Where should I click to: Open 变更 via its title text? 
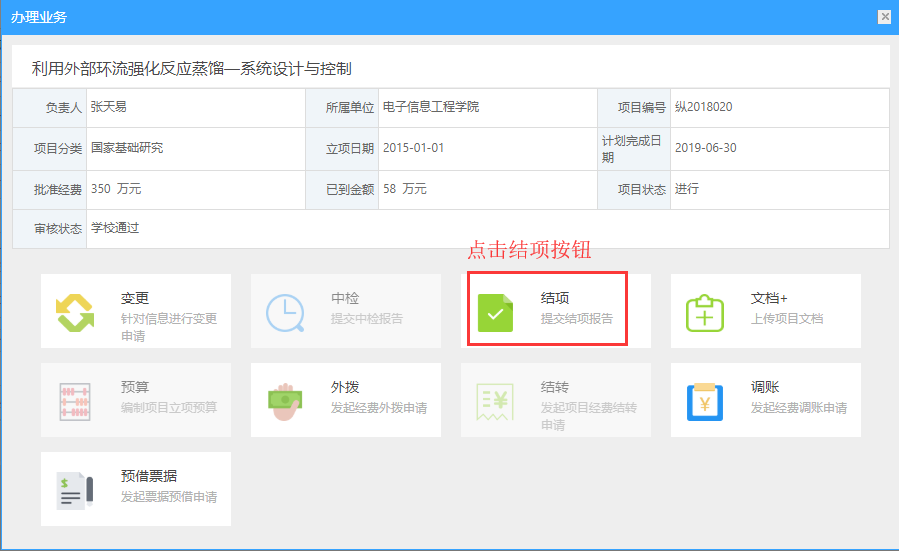(135, 298)
